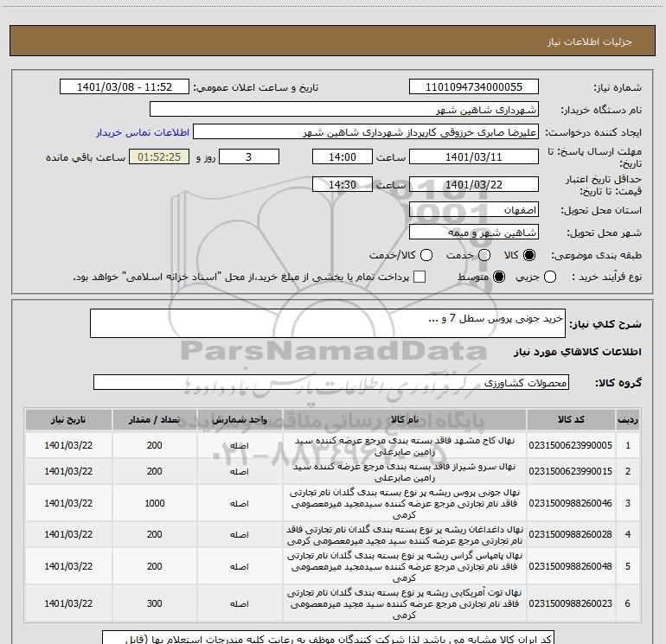
Task: Click the تاریخ نیاز column header
Action: point(68,419)
